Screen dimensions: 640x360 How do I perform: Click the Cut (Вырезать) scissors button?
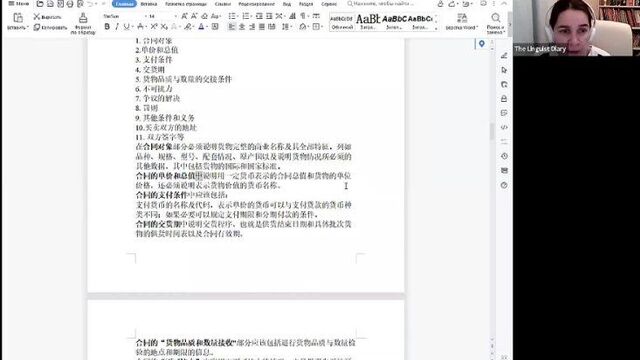[x=47, y=17]
